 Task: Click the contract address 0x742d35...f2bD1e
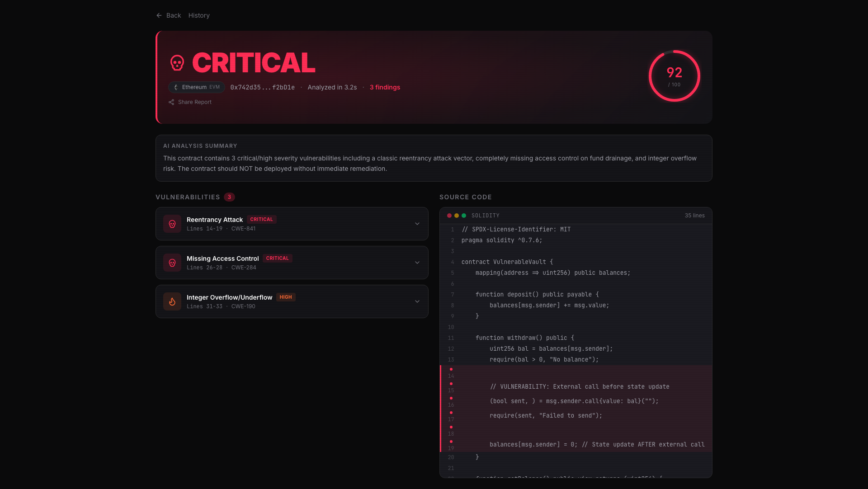[x=262, y=87]
